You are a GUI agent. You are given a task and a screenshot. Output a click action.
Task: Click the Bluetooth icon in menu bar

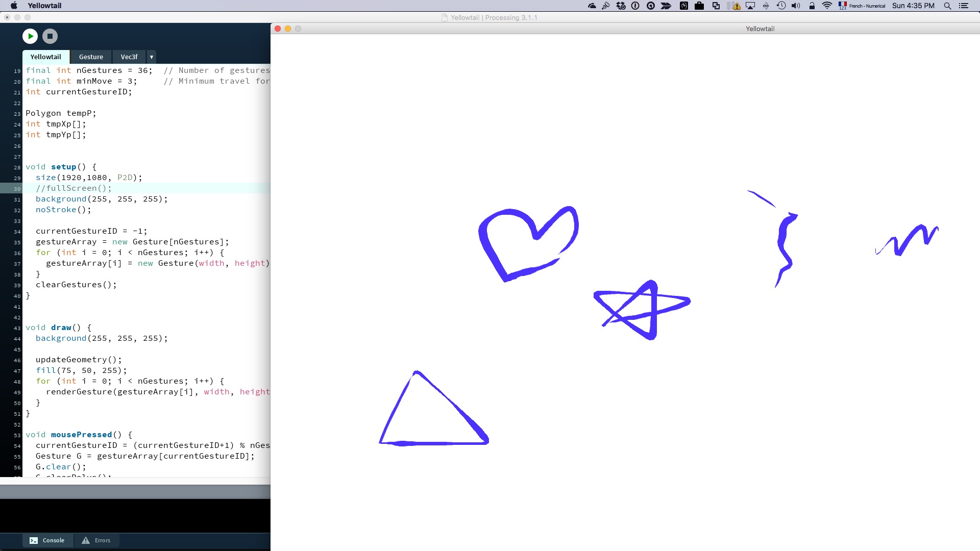766,6
